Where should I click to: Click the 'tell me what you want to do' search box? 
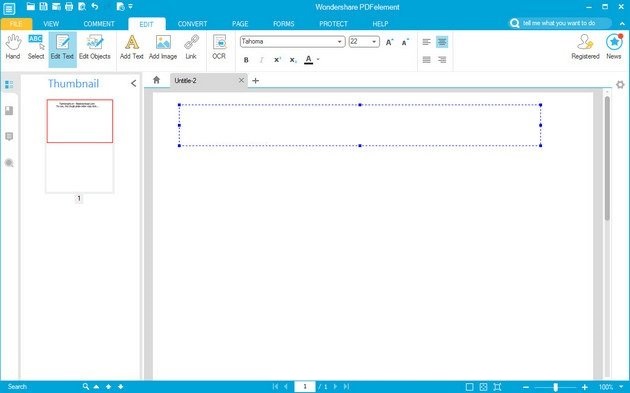560,23
